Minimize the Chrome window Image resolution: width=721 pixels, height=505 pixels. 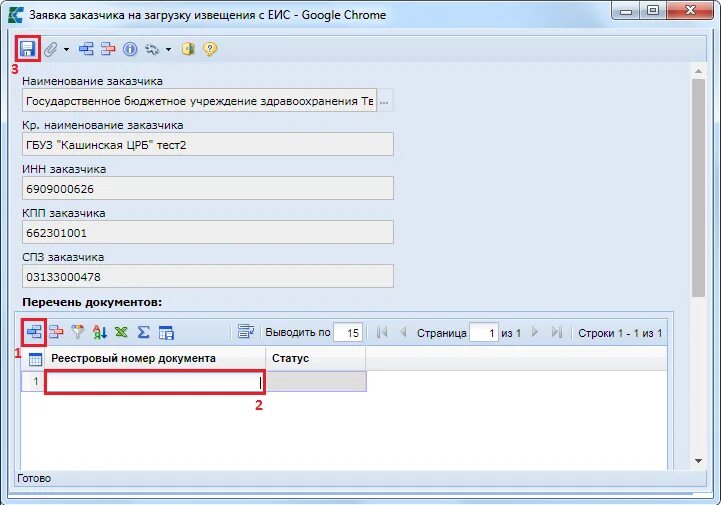[x=626, y=11]
